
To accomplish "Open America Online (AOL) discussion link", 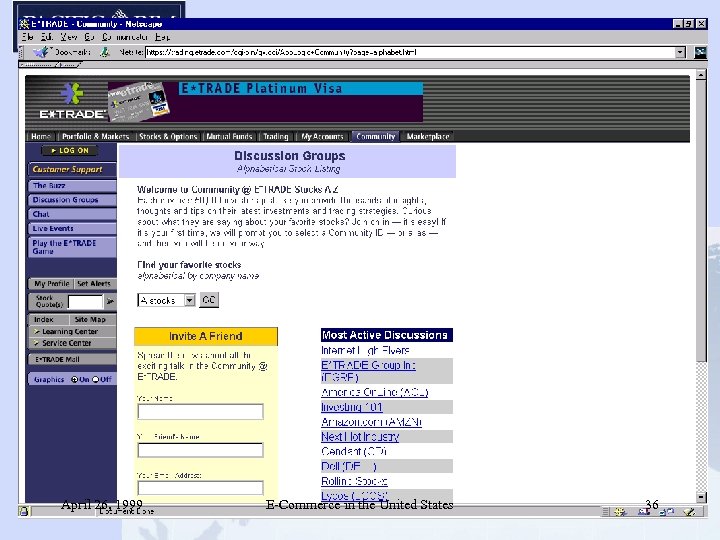I will tap(374, 392).
